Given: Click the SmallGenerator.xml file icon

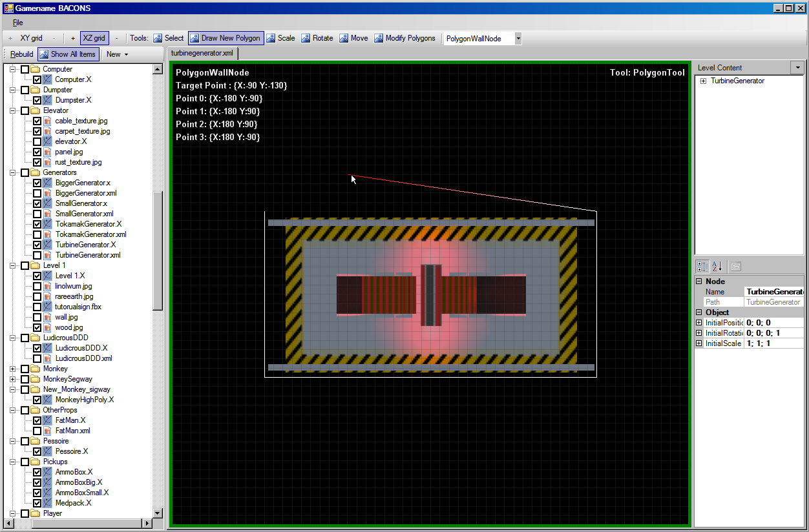Looking at the screenshot, I should coord(47,214).
